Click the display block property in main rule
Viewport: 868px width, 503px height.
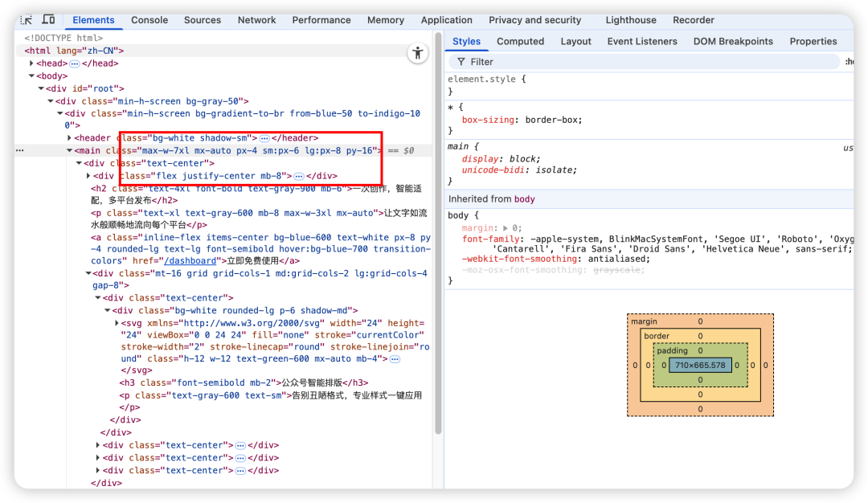(501, 159)
